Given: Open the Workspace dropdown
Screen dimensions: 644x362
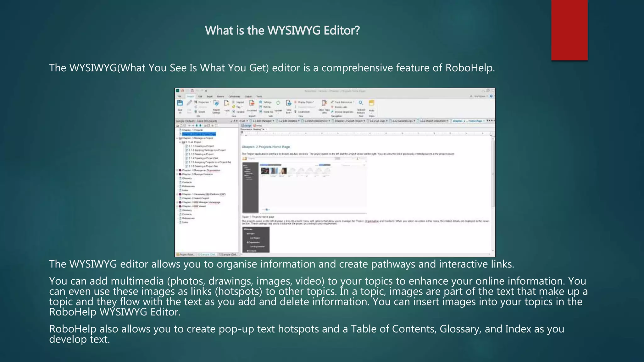Looking at the screenshot, I should point(481,96).
